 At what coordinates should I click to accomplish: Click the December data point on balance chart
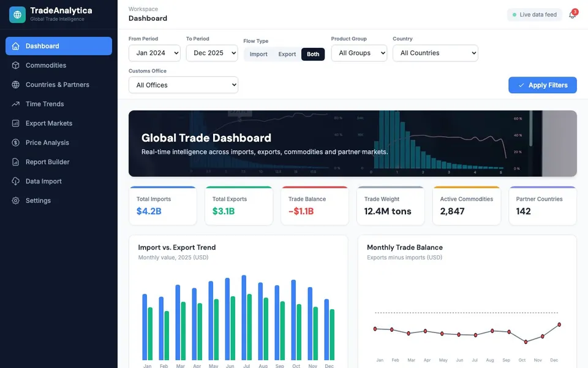559,324
